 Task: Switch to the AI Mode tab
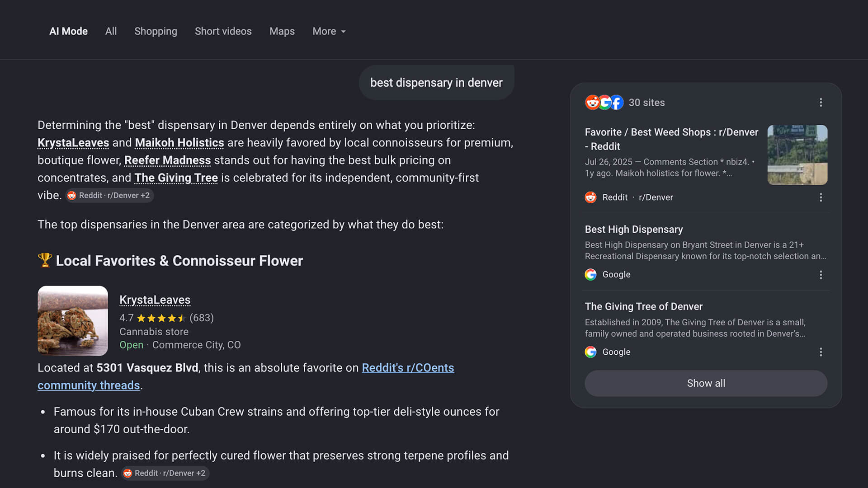coord(68,31)
